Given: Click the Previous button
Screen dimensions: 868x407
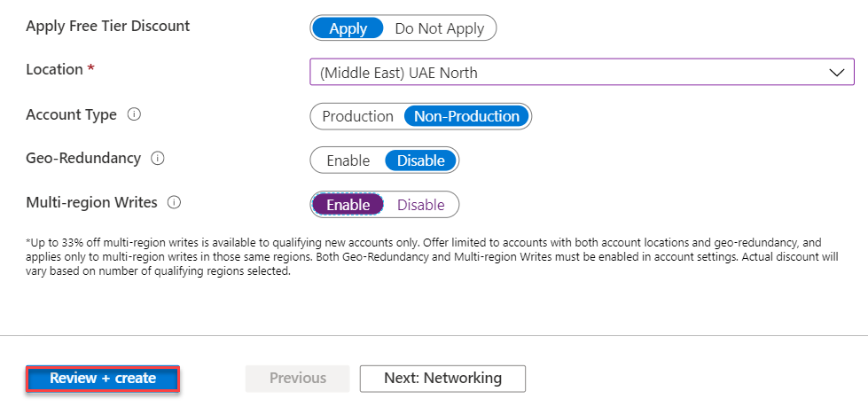Looking at the screenshot, I should click(298, 379).
